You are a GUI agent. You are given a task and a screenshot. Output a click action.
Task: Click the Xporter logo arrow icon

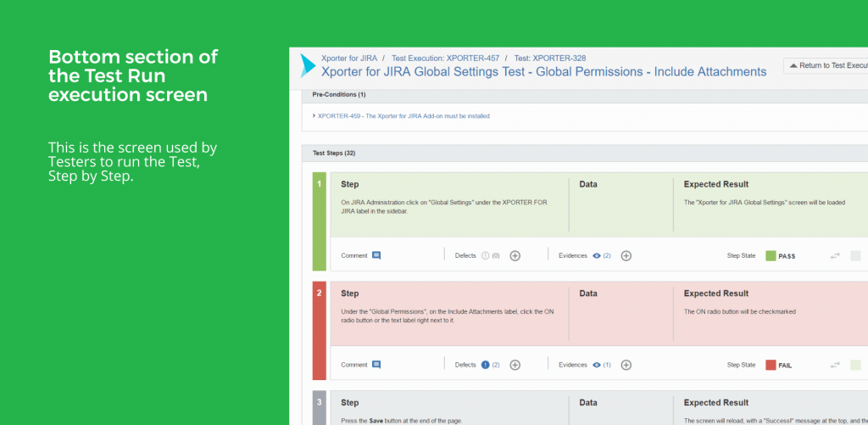[308, 65]
